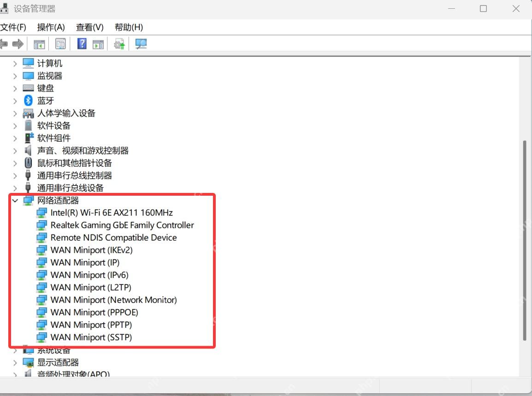532x396 pixels.
Task: Expand the 显示适配器 node
Action: [x=15, y=363]
